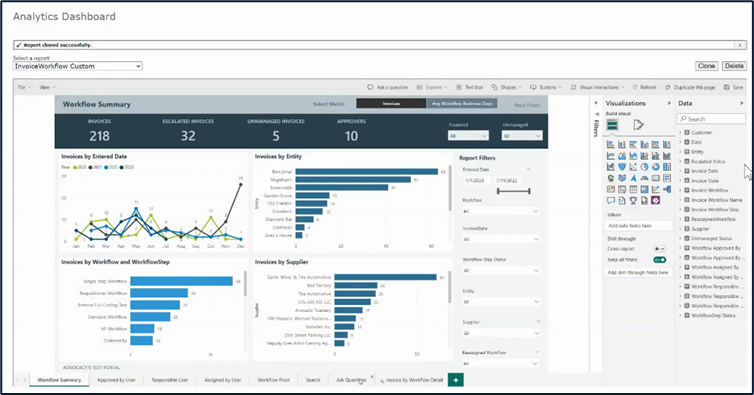Open the Build visual fields tab icon
Screen dimensions: 754x395
(x=612, y=125)
